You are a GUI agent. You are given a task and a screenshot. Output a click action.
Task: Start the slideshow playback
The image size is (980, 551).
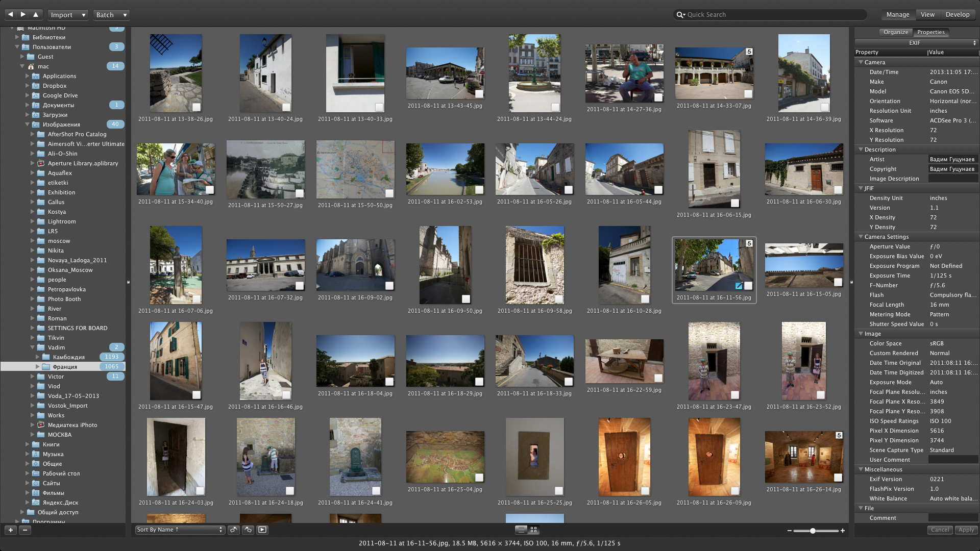[x=262, y=530]
